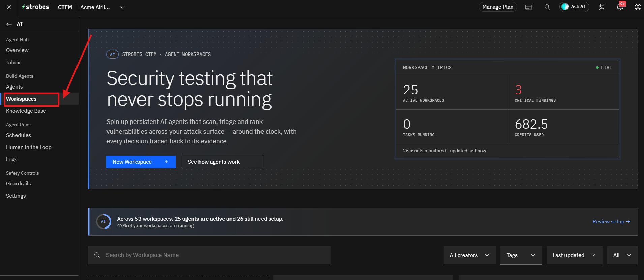Open the Inbox sidebar item

pos(13,63)
